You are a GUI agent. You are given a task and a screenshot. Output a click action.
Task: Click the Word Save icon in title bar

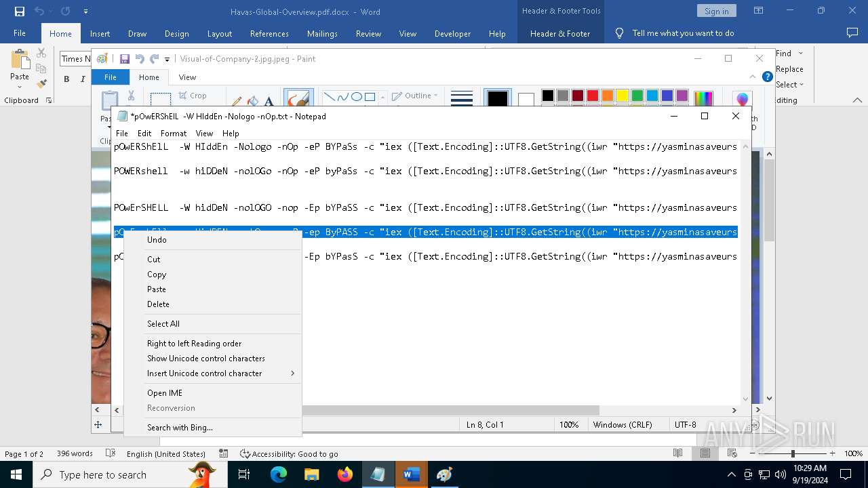coord(19,12)
